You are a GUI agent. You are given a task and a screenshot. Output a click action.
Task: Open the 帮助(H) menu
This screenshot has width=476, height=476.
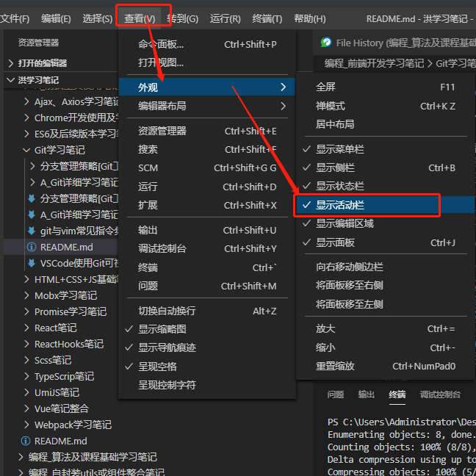click(310, 19)
